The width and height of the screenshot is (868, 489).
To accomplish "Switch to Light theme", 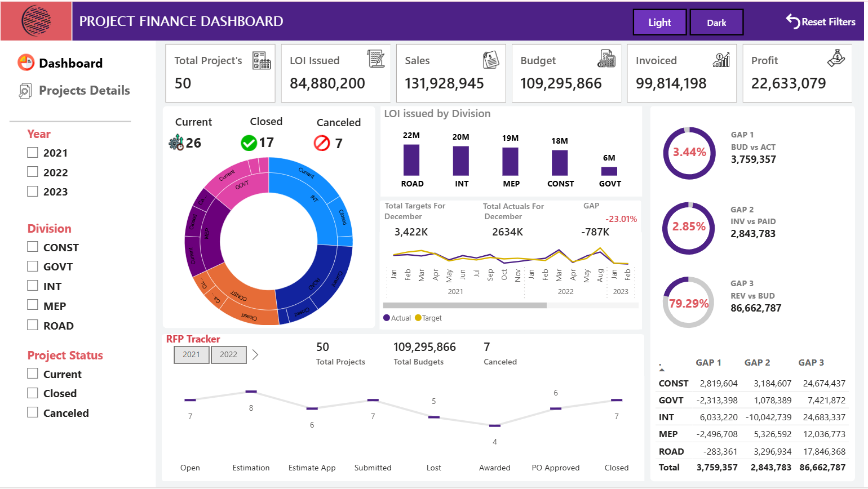I will [x=659, y=22].
